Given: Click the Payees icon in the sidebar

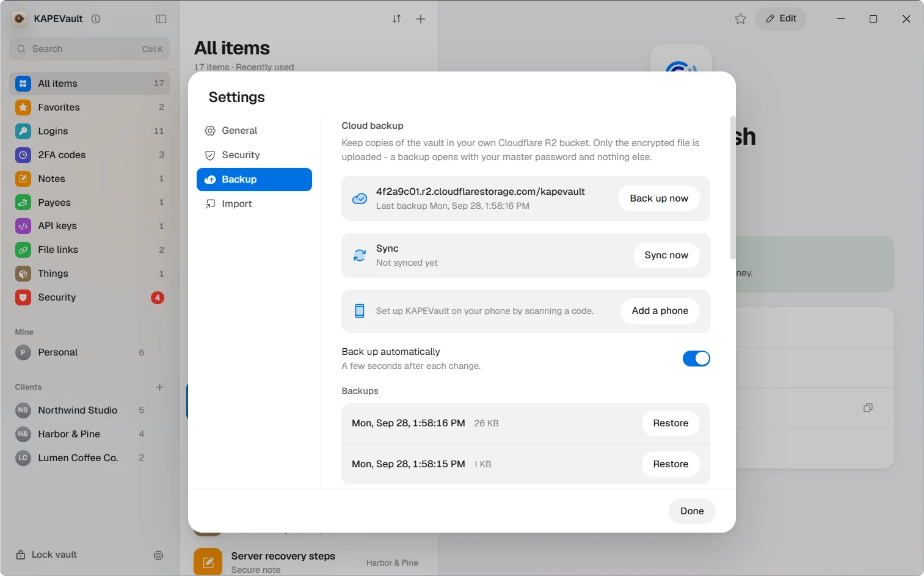Looking at the screenshot, I should pos(23,203).
